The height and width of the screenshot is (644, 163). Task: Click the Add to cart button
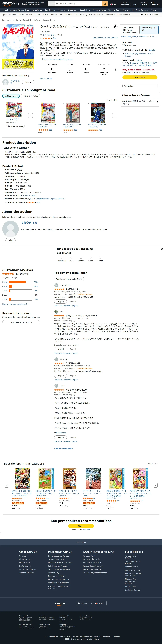tap(140, 77)
